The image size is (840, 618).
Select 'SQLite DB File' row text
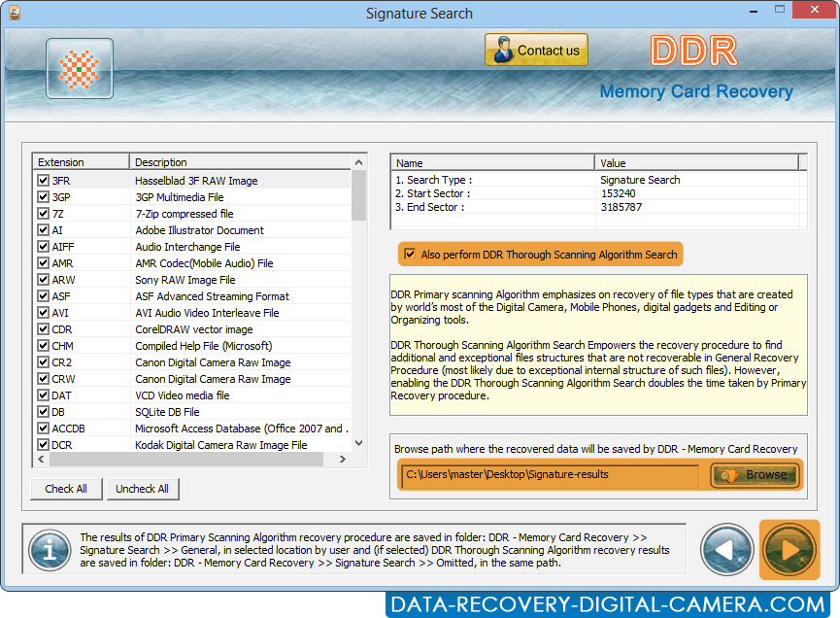click(167, 412)
